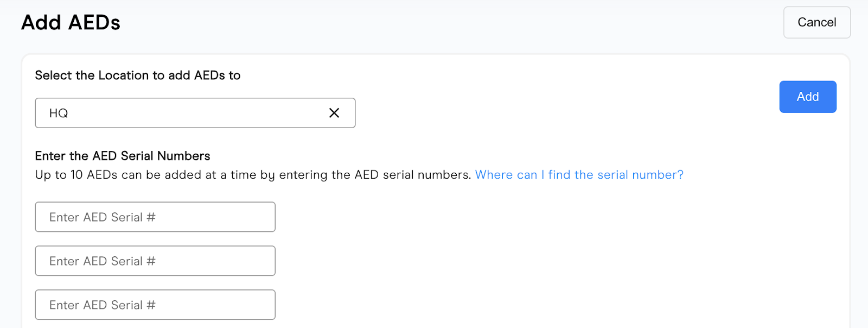This screenshot has width=868, height=328.
Task: Open the serial number help link
Action: pyautogui.click(x=579, y=175)
